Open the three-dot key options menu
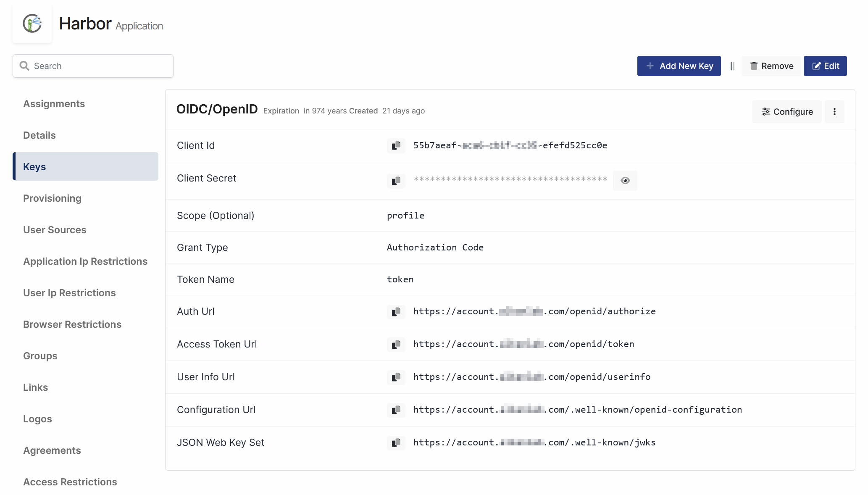Image resolution: width=868 pixels, height=495 pixels. (834, 112)
